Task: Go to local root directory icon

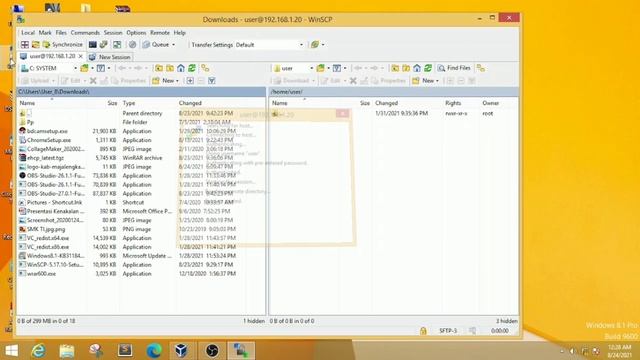Action: [x=170, y=68]
